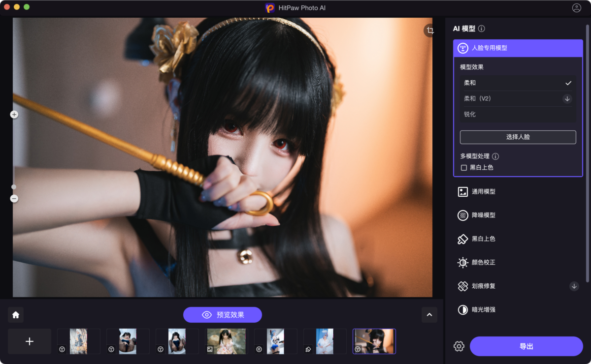
Task: Expand the 划痕修复 option
Action: tap(518, 286)
